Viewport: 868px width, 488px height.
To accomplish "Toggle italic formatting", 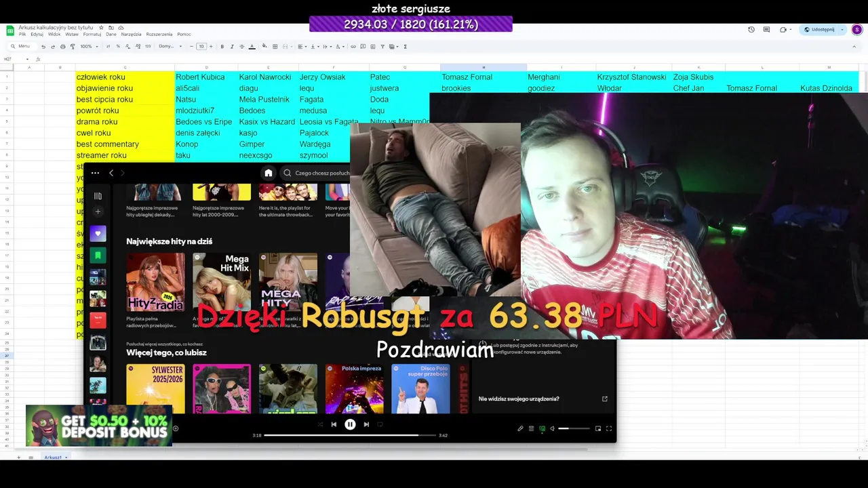I will tap(232, 47).
